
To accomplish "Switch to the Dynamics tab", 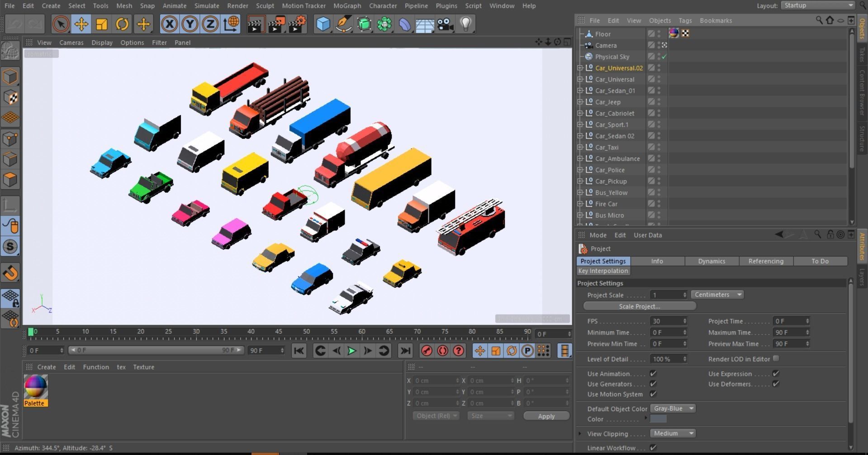I will [x=711, y=261].
